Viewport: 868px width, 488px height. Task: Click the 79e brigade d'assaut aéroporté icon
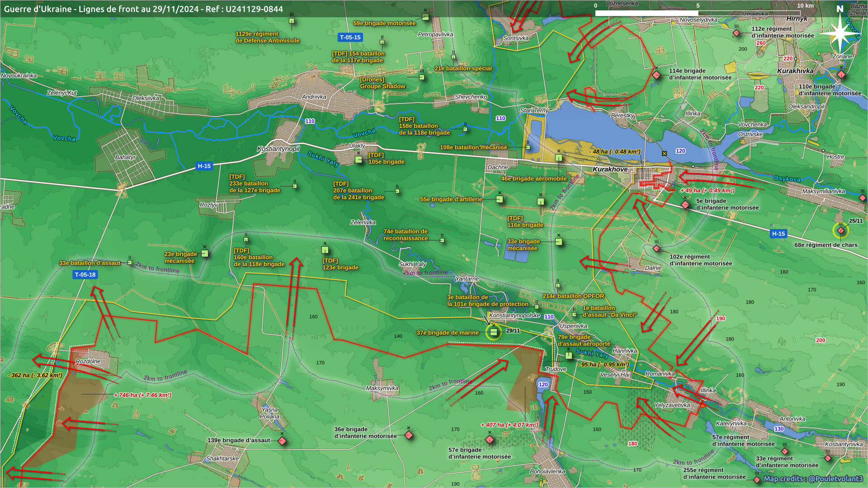point(568,356)
